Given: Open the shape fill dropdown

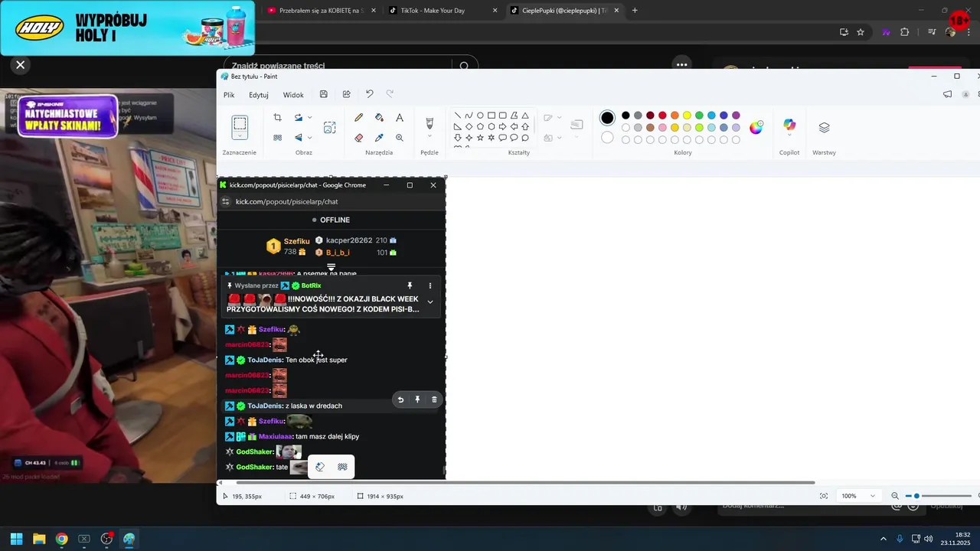Looking at the screenshot, I should tap(559, 138).
